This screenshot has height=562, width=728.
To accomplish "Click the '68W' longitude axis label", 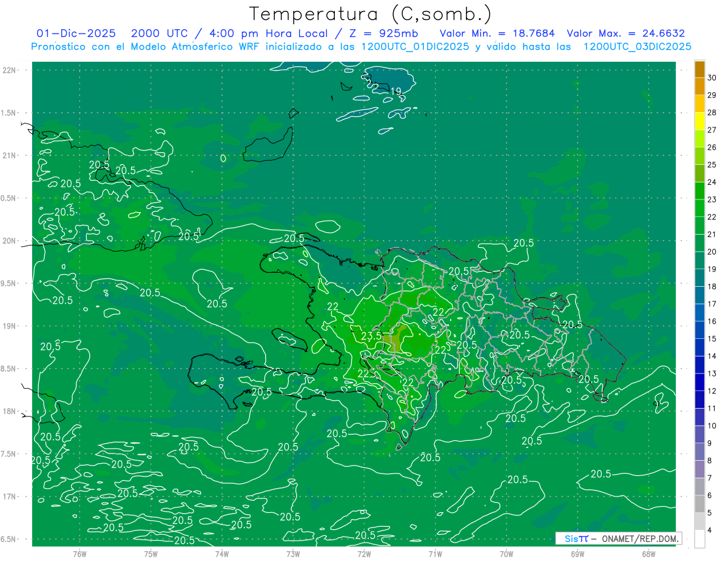I will pyautogui.click(x=649, y=554).
